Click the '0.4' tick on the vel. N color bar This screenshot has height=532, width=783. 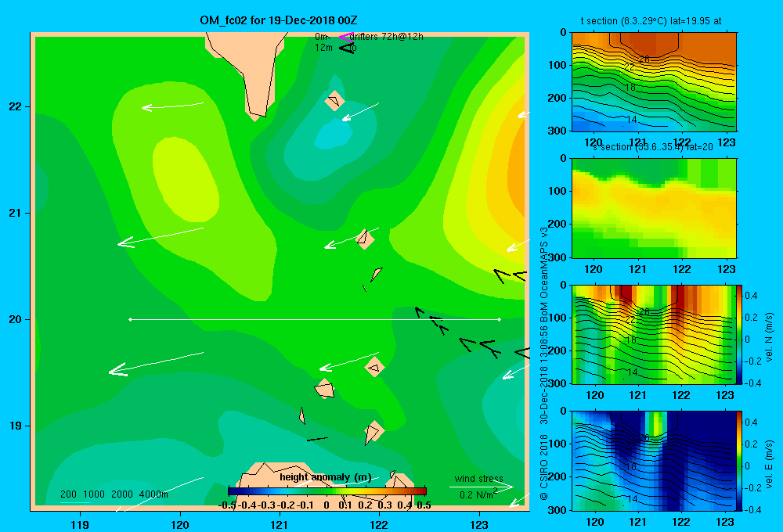pyautogui.click(x=751, y=296)
